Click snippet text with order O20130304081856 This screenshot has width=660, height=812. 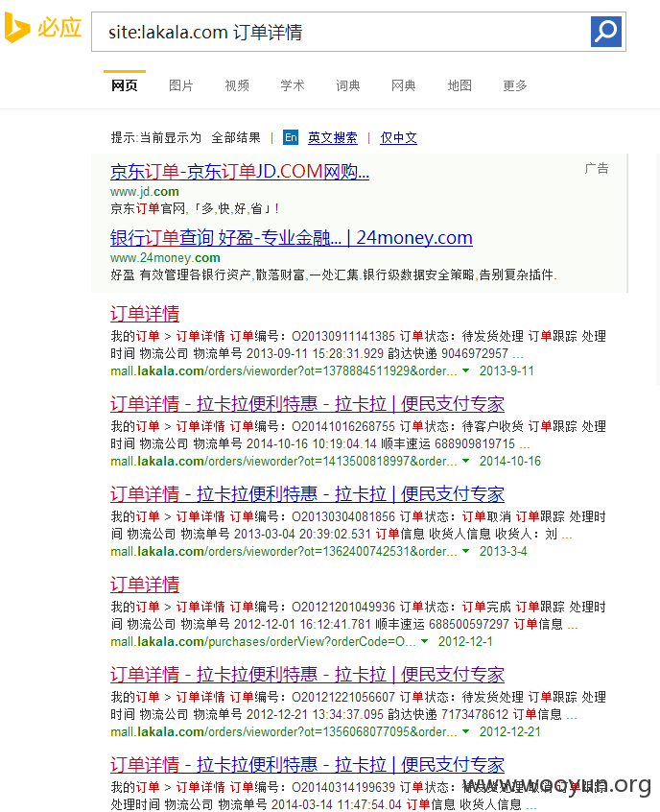358,525
